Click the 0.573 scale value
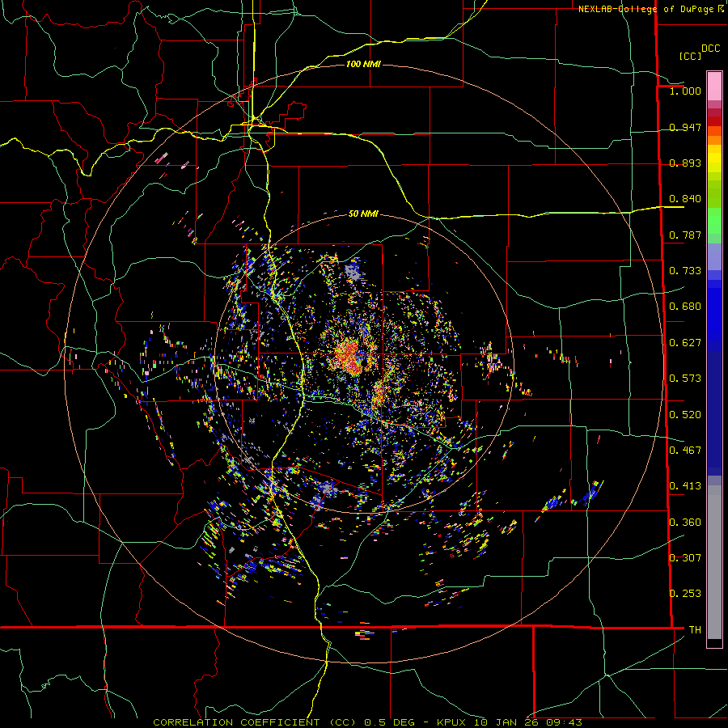This screenshot has width=728, height=728. coord(685,378)
